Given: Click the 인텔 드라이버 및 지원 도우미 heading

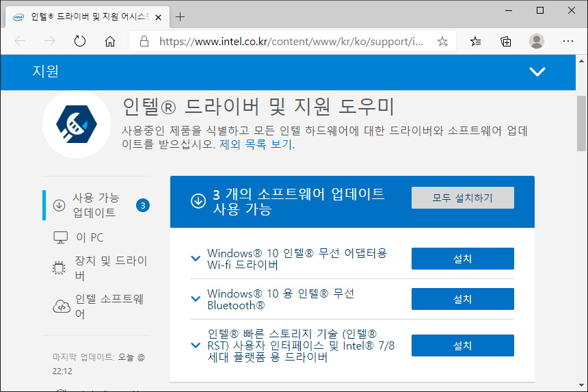Looking at the screenshot, I should point(258,107).
